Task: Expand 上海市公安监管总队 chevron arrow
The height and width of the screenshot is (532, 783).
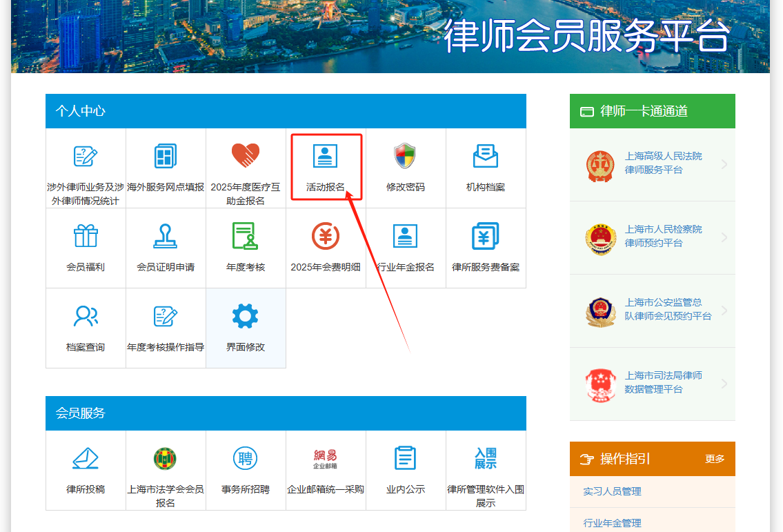Action: 724,311
